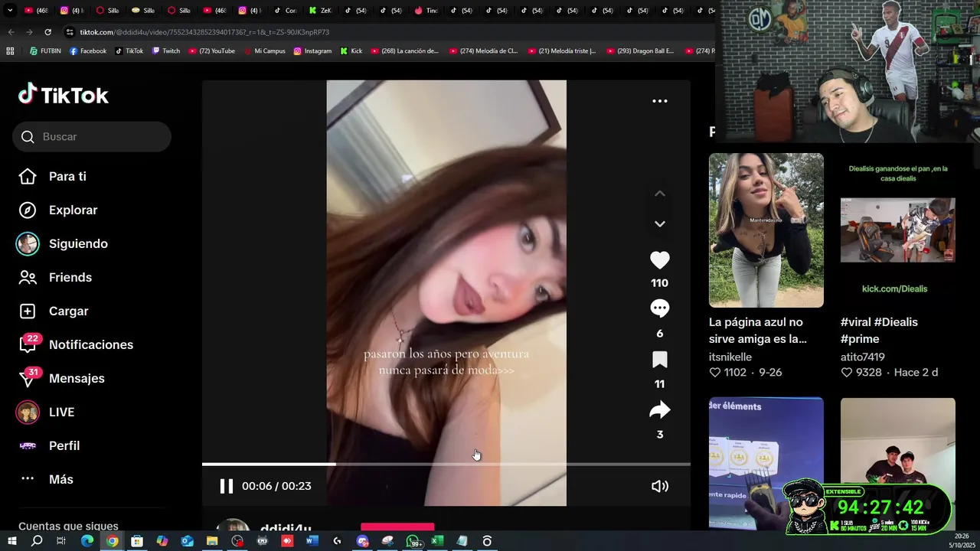Share the video with arrow icon
This screenshot has width=980, height=551.
tap(659, 411)
